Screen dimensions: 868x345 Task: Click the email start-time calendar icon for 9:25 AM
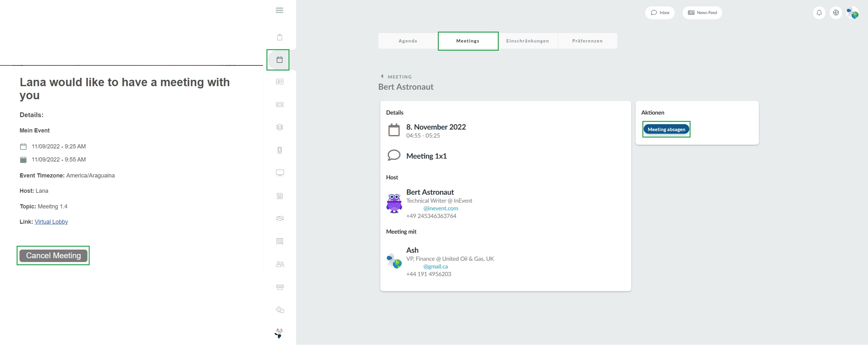[23, 146]
